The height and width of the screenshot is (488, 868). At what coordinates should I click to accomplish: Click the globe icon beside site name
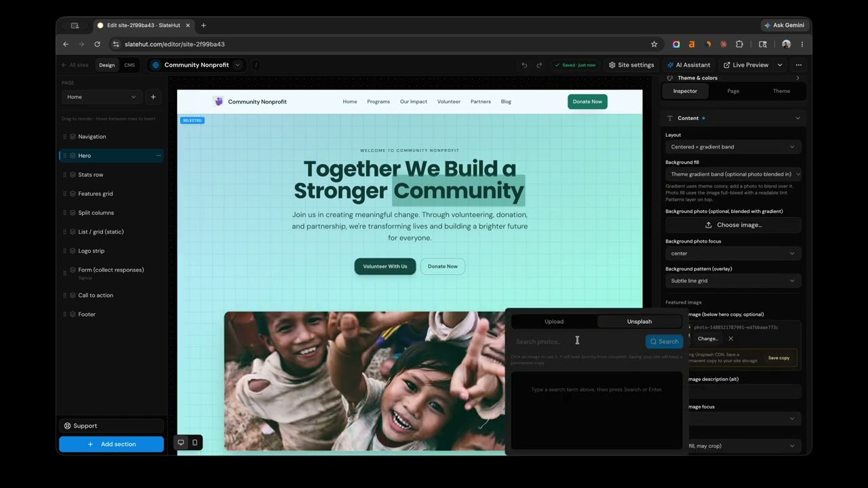[x=156, y=65]
